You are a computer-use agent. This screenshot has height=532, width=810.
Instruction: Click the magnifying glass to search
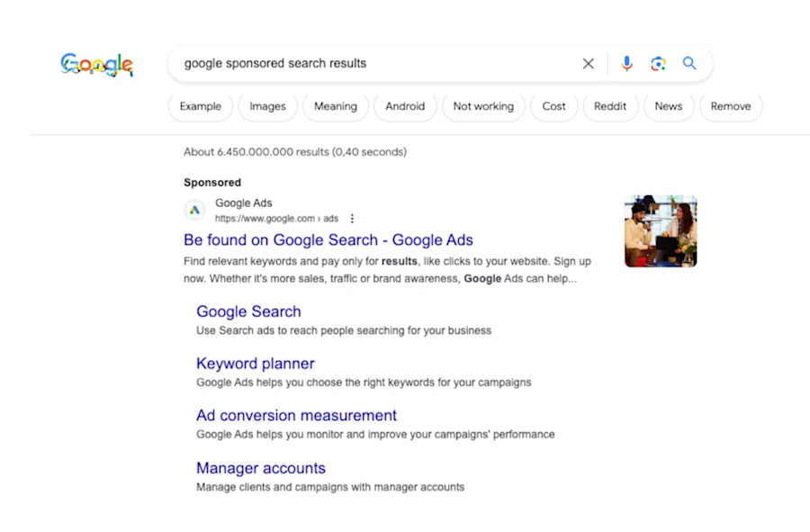(x=688, y=63)
